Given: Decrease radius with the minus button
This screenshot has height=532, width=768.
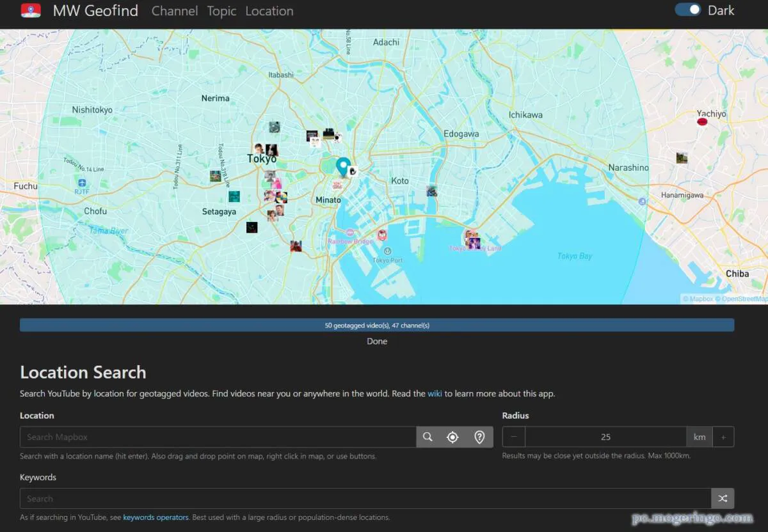Looking at the screenshot, I should coord(514,437).
